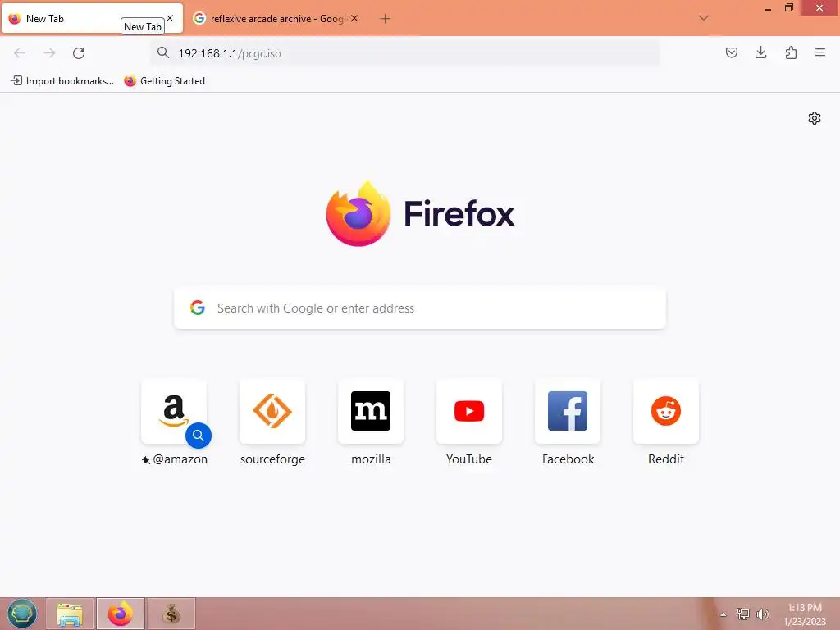Open the Downloads panel

click(x=760, y=52)
